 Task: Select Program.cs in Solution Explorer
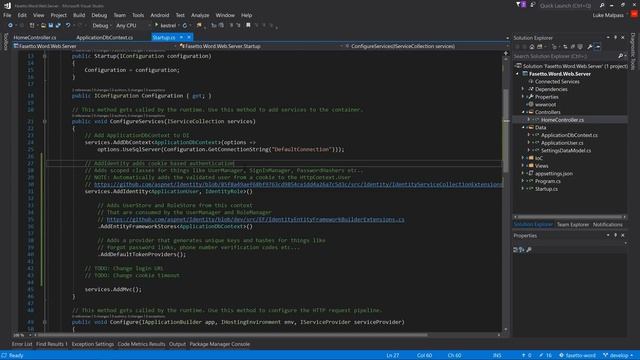(x=547, y=181)
